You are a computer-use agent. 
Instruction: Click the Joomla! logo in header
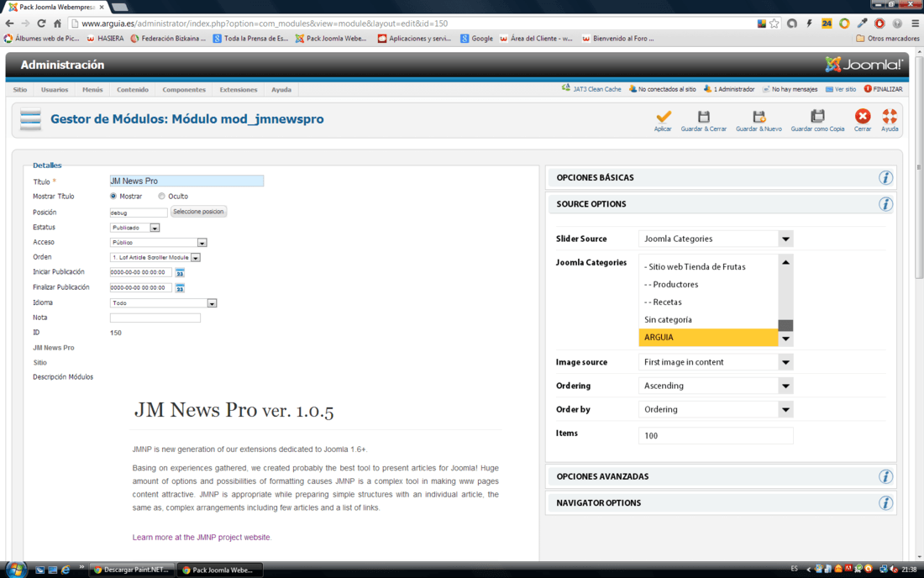[864, 64]
